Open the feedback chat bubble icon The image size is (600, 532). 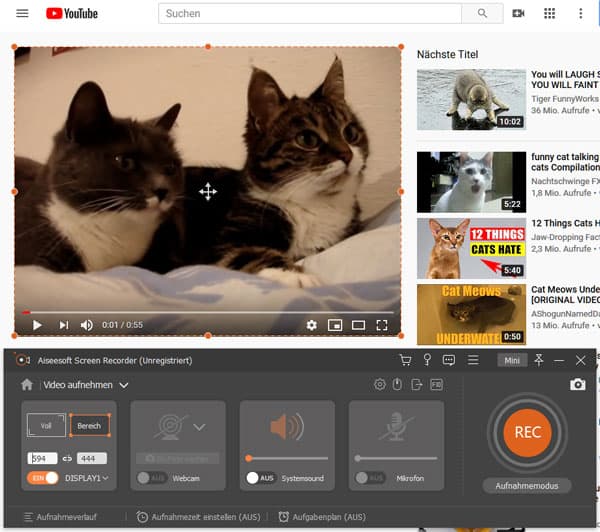[x=450, y=360]
